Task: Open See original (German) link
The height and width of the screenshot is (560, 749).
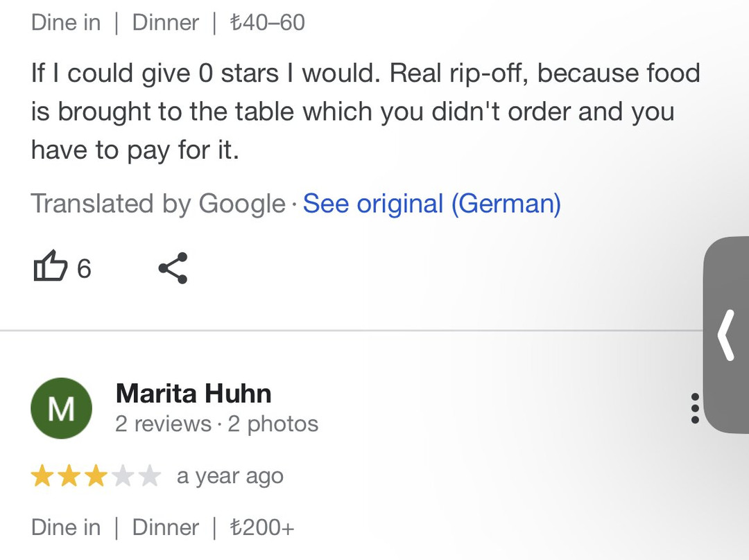Action: [x=431, y=204]
